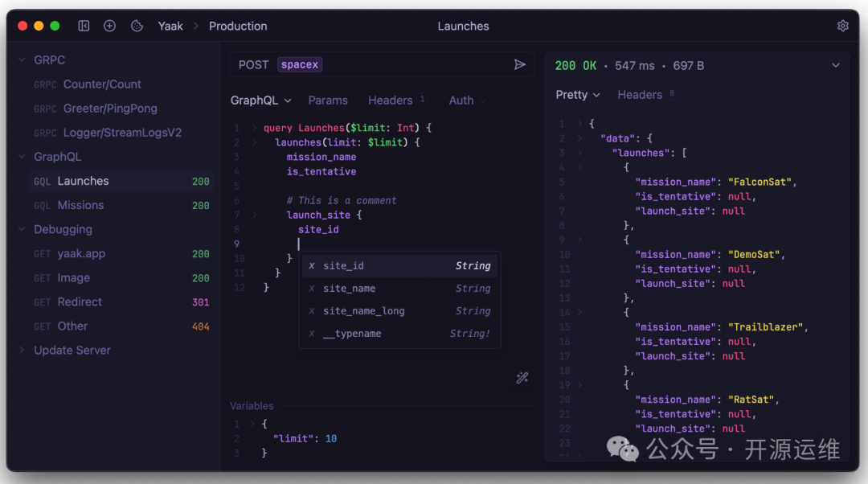Expand response history chevron beside 697 B
Image resolution: width=868 pixels, height=484 pixels.
pos(835,65)
